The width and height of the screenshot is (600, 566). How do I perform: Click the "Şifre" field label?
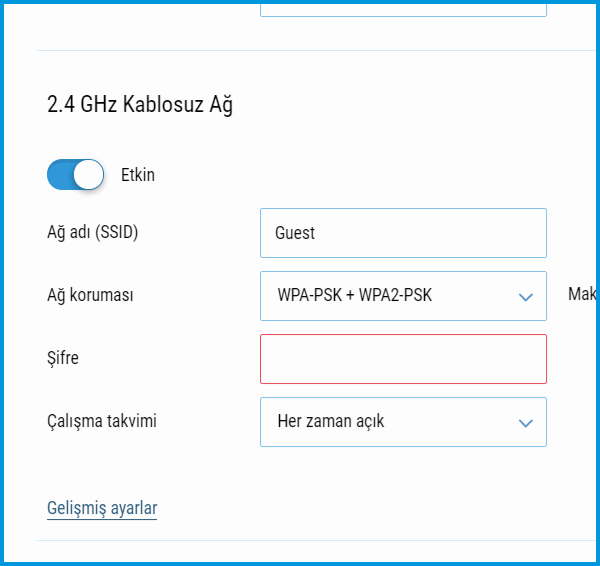coord(63,358)
